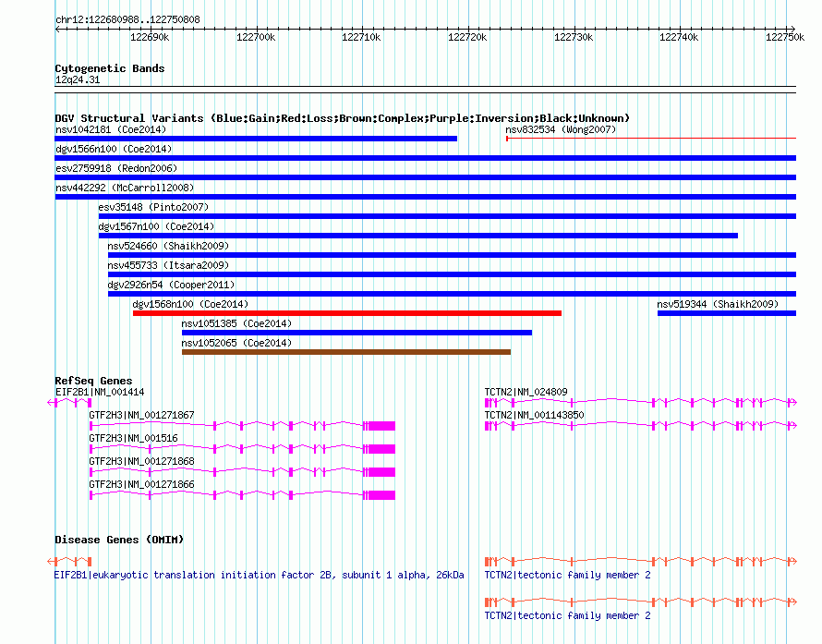Open the EIF2B1|NM_001414 RefSeq gene label
Screen dimensions: 822x644
coord(100,392)
